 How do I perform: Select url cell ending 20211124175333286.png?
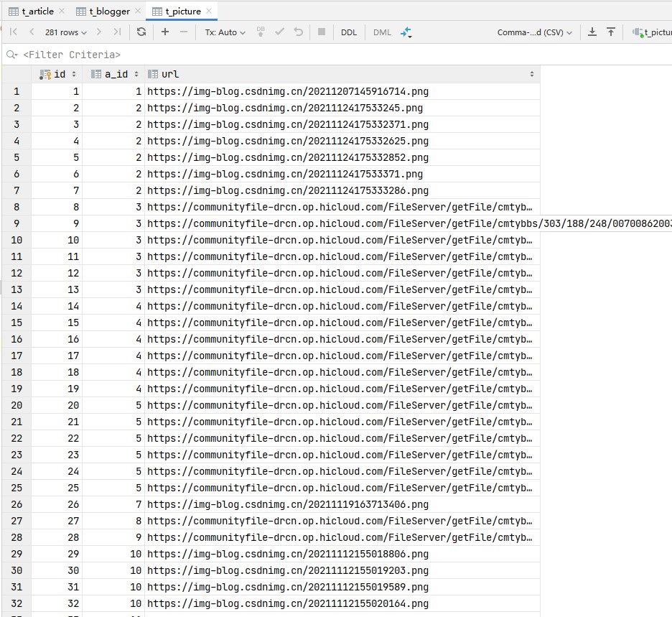tap(342, 190)
